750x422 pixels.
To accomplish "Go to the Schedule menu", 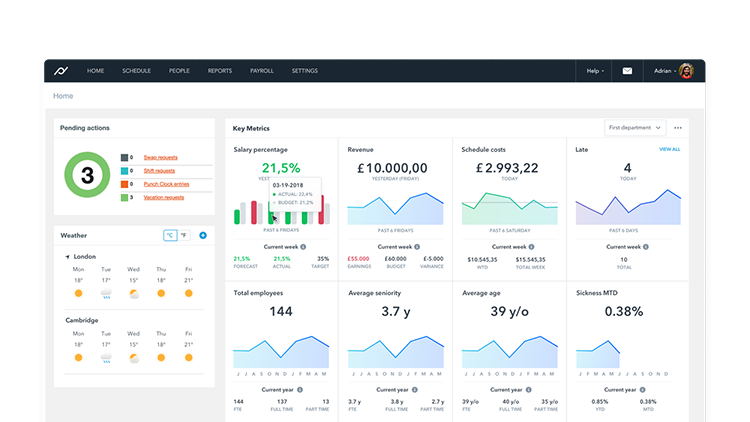I will [136, 71].
